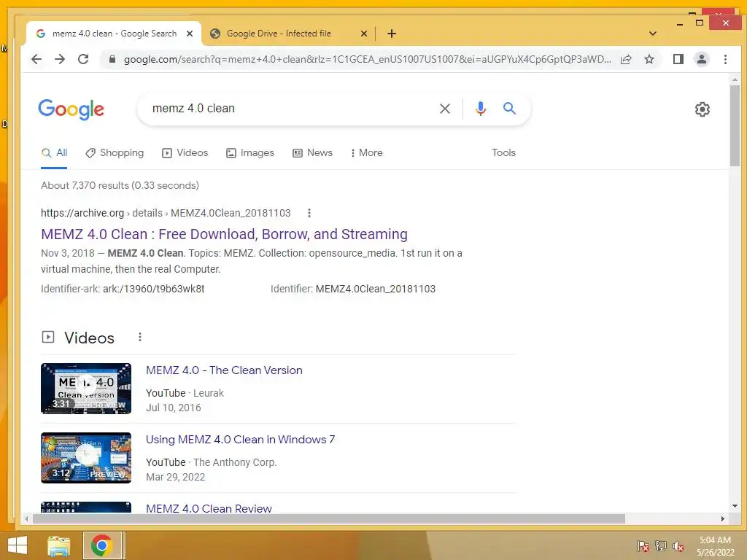Close the Google Drive Infected file tab

363,34
